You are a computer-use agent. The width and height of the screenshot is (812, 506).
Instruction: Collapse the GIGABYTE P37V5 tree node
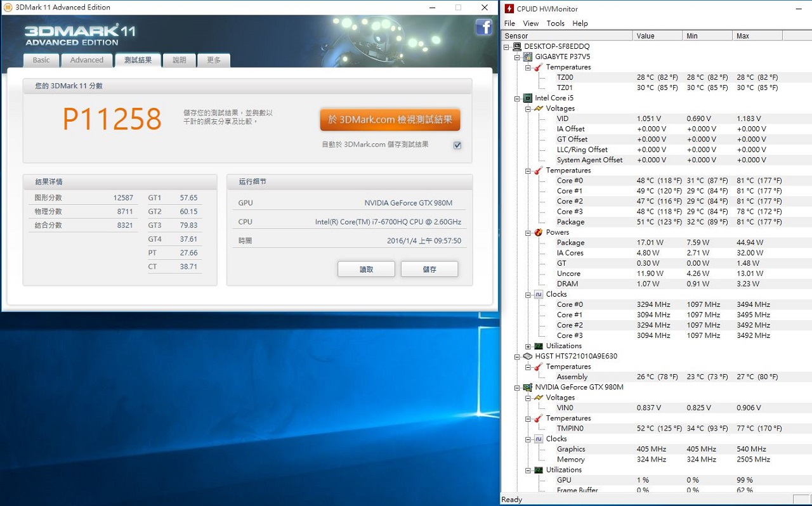pyautogui.click(x=518, y=57)
